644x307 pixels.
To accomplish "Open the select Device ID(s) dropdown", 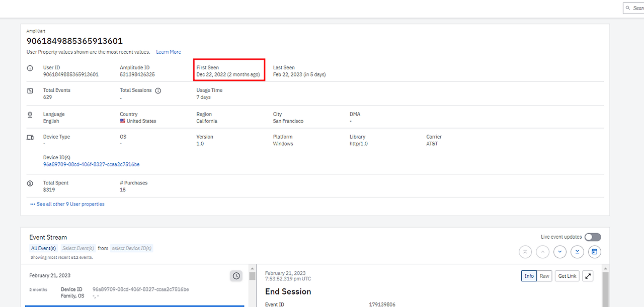I will pyautogui.click(x=131, y=248).
